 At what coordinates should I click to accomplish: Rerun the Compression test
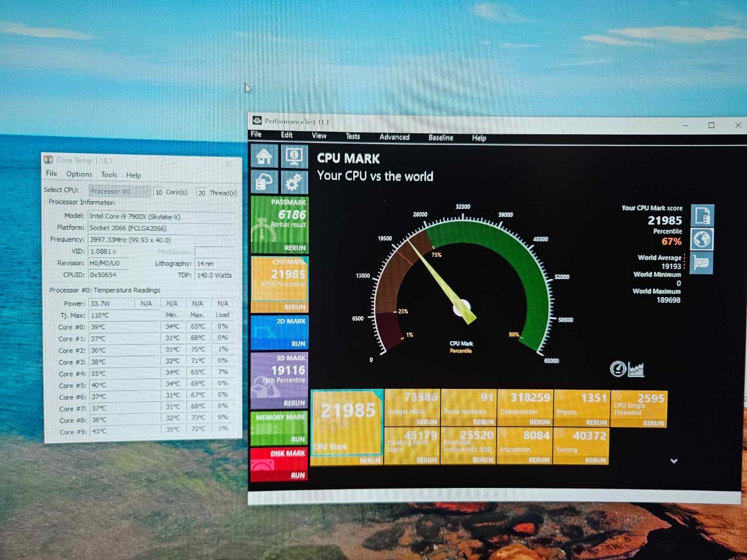(539, 422)
